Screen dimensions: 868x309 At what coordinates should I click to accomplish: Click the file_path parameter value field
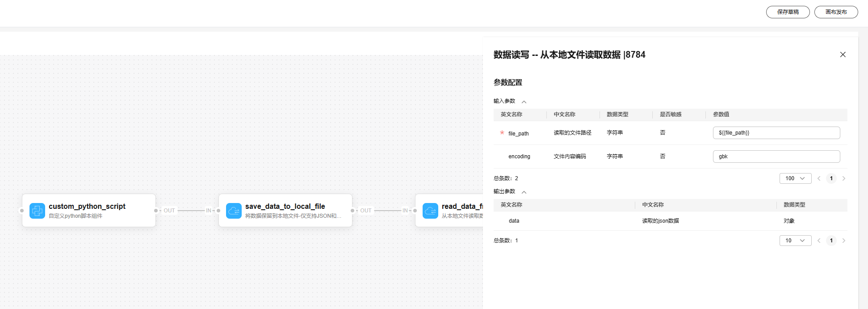click(x=776, y=133)
